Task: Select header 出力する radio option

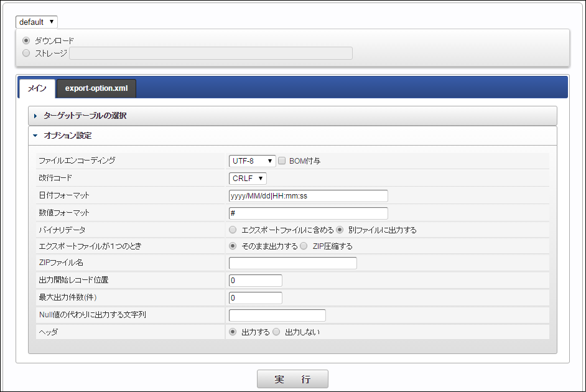Action: (x=233, y=332)
